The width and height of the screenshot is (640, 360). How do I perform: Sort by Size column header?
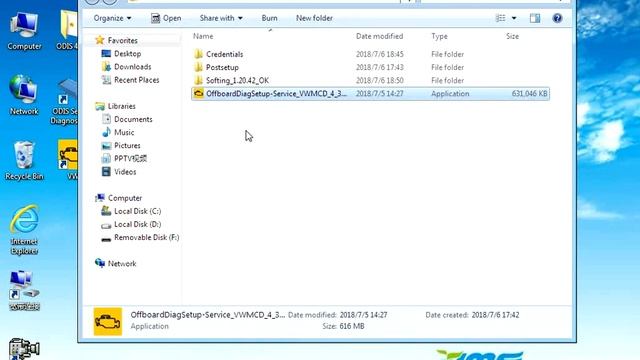[512, 36]
